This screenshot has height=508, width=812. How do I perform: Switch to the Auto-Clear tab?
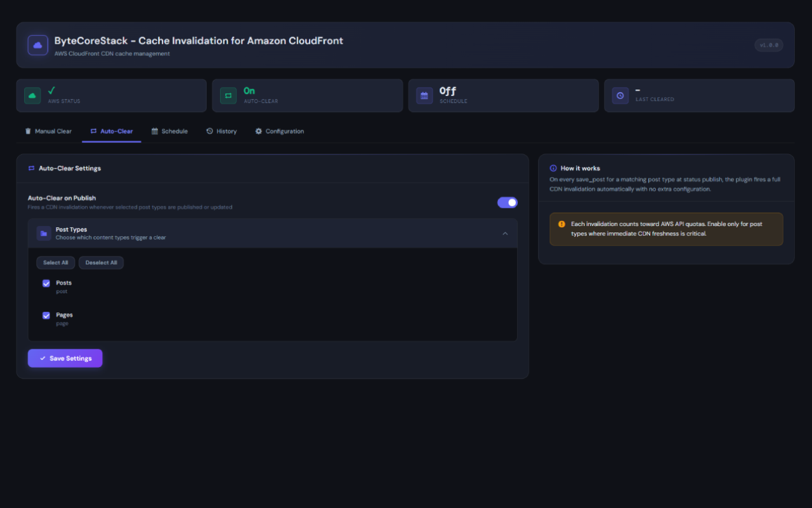point(112,131)
